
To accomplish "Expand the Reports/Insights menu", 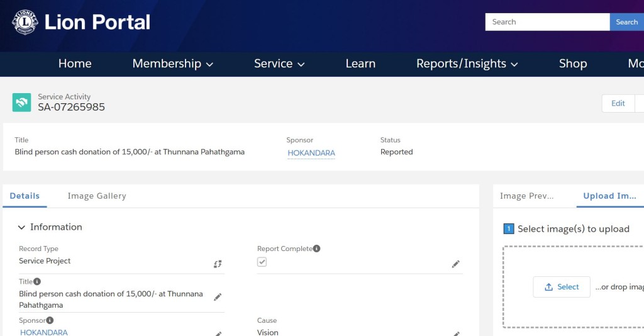I will tap(467, 64).
